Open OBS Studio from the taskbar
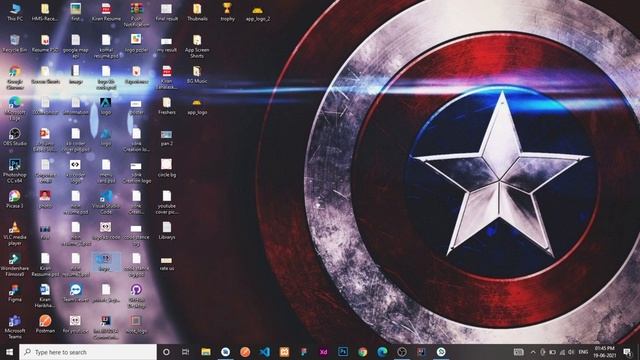 click(x=402, y=352)
